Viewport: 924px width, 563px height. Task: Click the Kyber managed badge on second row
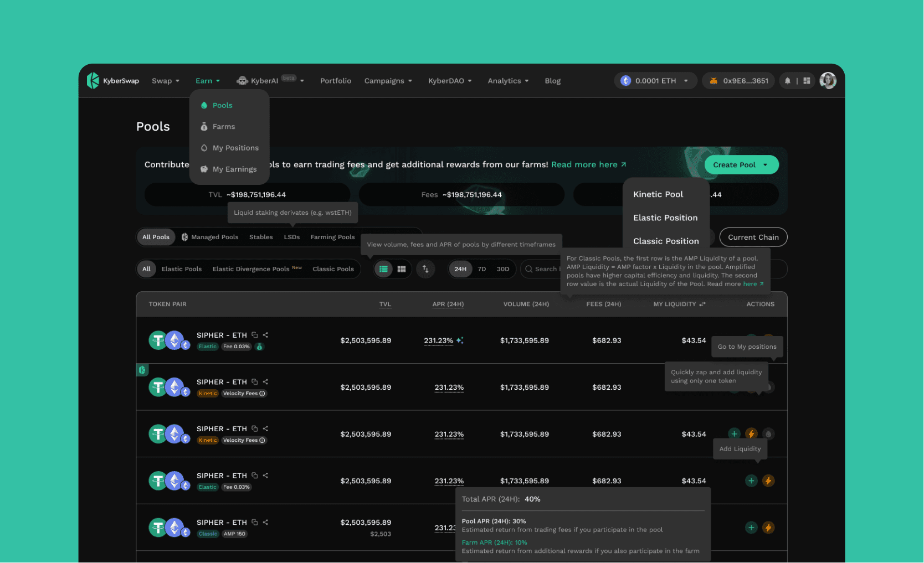[142, 370]
